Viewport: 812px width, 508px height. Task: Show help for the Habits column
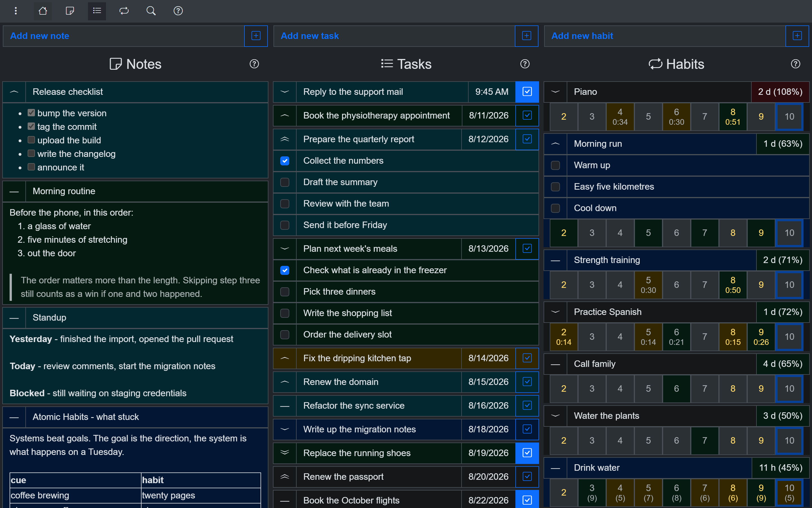tap(796, 64)
